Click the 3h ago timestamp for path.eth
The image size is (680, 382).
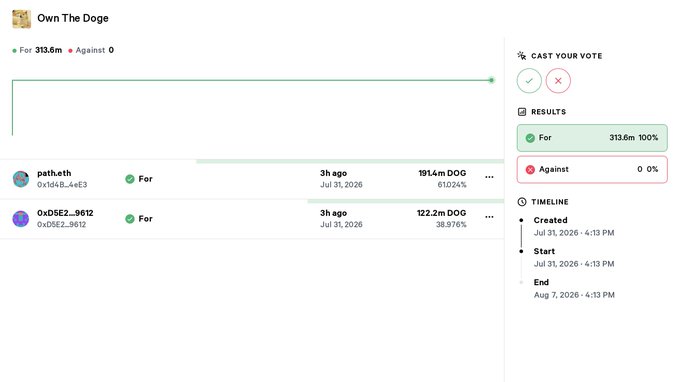[x=333, y=173]
